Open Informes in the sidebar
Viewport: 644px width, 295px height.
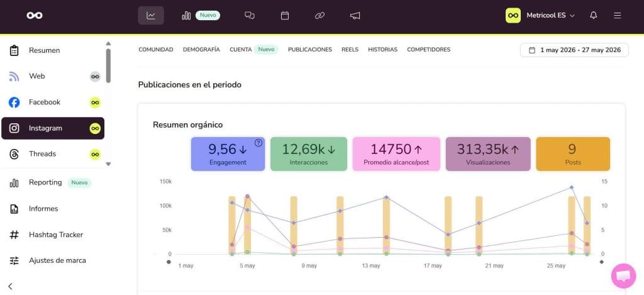(x=53, y=209)
